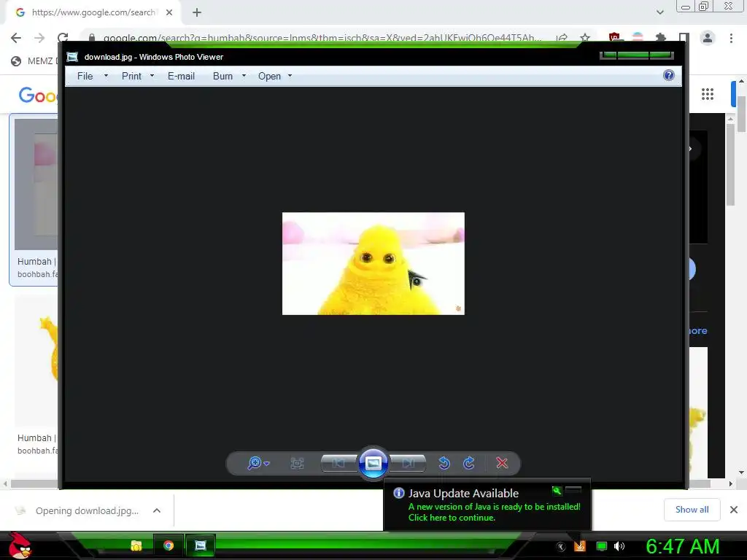Reload the Chrome page
Image resolution: width=747 pixels, height=560 pixels.
click(x=63, y=38)
